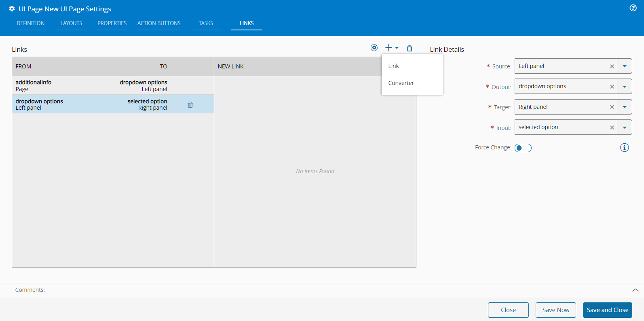This screenshot has height=321, width=644.
Task: Delete the selected dropdown options link row
Action: 190,105
